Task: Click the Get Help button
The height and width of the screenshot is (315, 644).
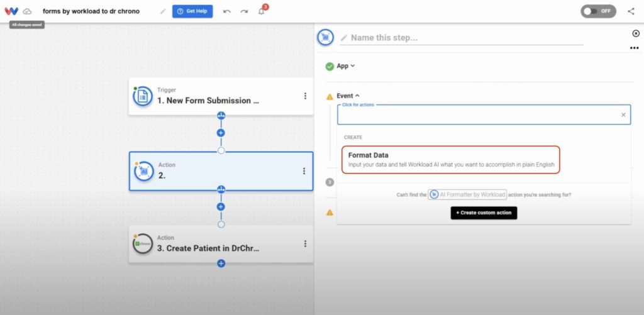Action: [x=192, y=11]
